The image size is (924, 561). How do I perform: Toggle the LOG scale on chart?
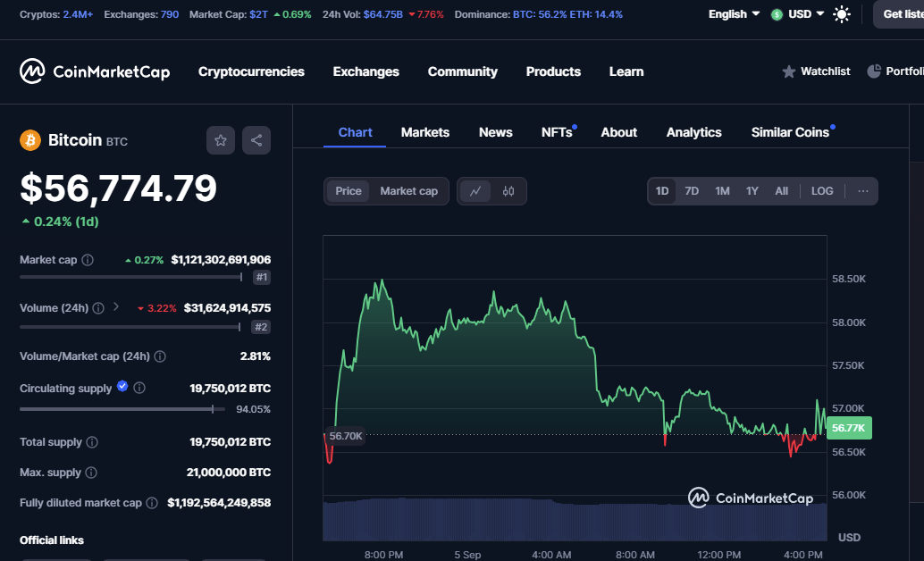821,191
